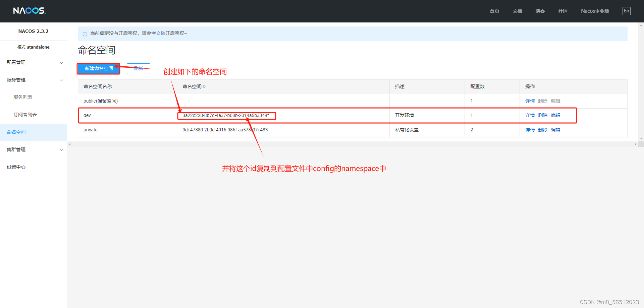Select 命名空间 in the sidebar

16,132
